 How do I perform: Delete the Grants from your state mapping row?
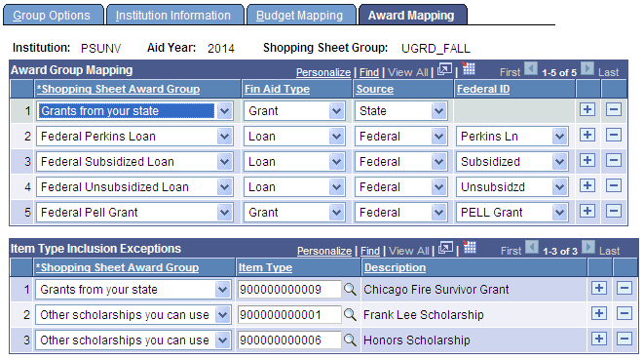(614, 110)
